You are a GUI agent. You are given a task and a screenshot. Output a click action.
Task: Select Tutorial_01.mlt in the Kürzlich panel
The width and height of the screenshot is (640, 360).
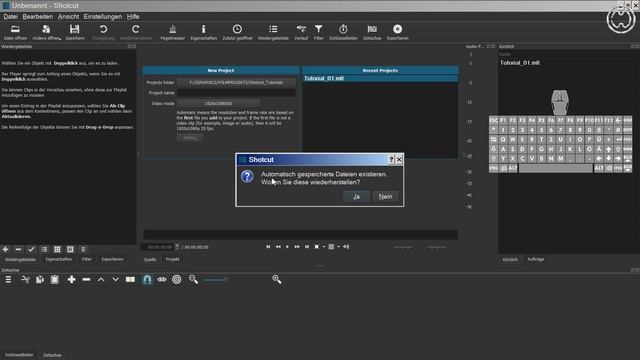point(520,63)
